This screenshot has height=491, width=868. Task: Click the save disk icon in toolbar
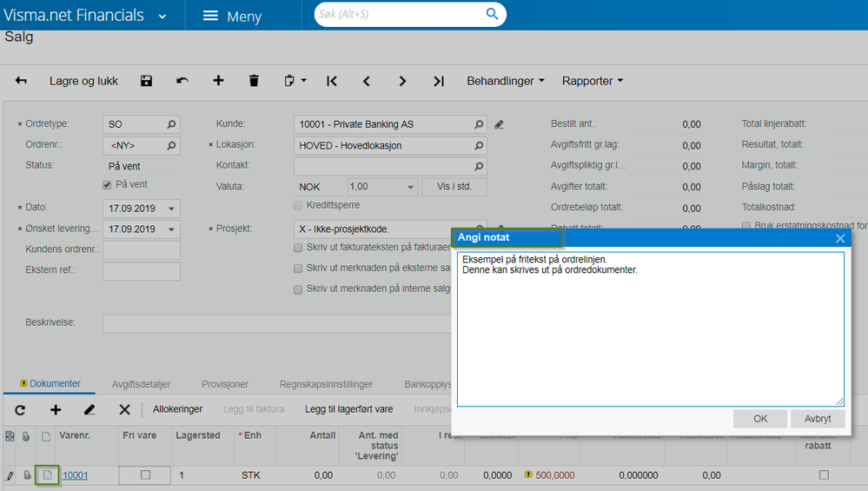(x=146, y=81)
